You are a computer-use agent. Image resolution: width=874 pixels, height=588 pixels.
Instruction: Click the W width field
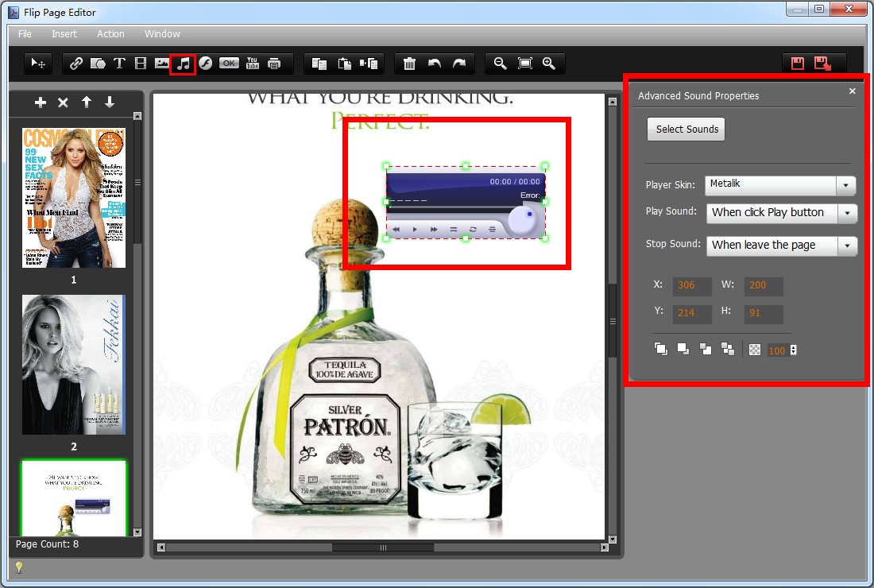coord(764,286)
